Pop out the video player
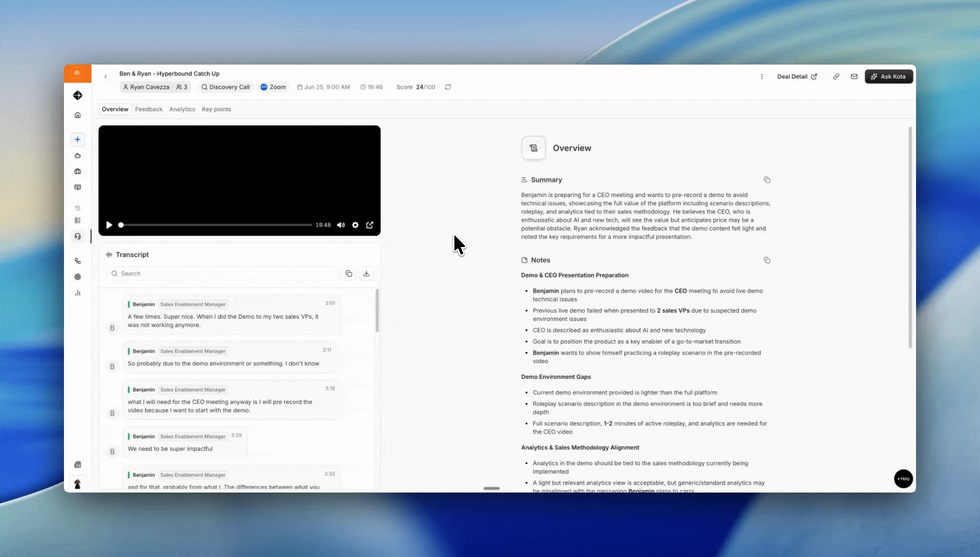The image size is (980, 557). click(370, 225)
